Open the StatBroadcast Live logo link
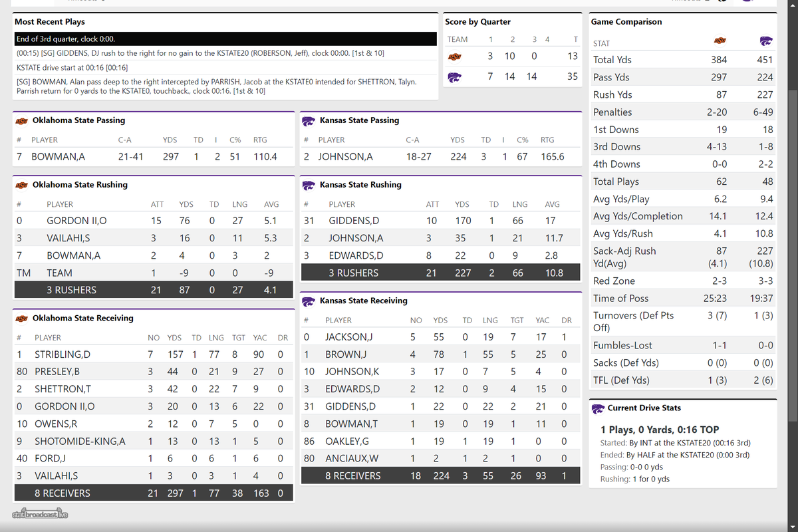This screenshot has width=798, height=532. 41,514
